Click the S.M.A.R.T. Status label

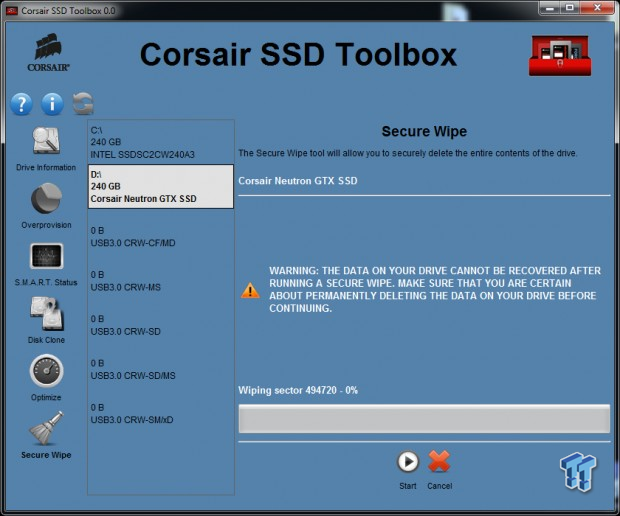click(x=46, y=282)
